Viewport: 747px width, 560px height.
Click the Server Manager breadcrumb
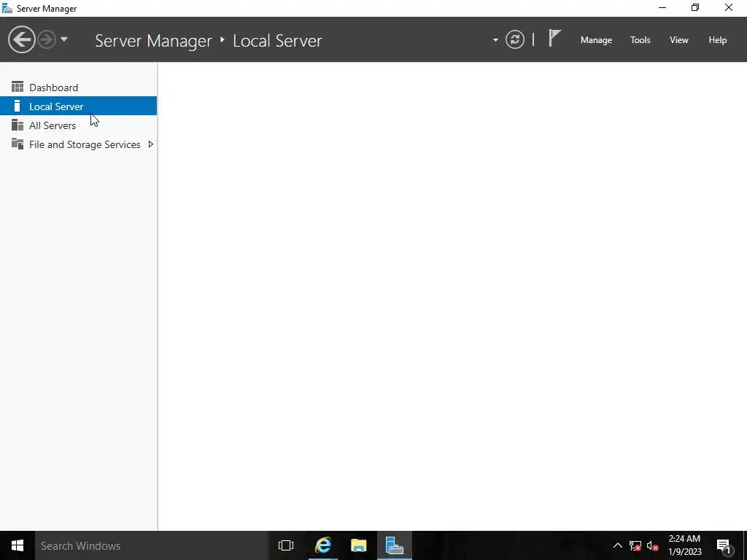pos(153,41)
